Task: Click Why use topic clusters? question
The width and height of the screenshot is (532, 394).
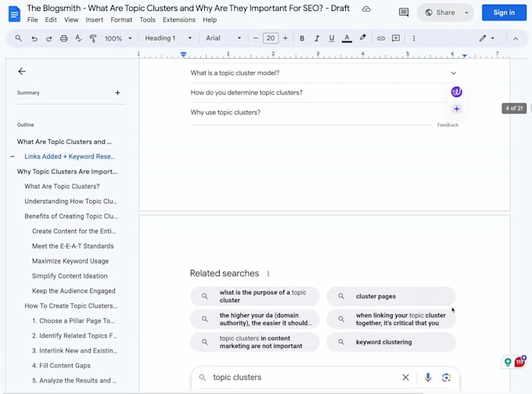Action: [225, 113]
